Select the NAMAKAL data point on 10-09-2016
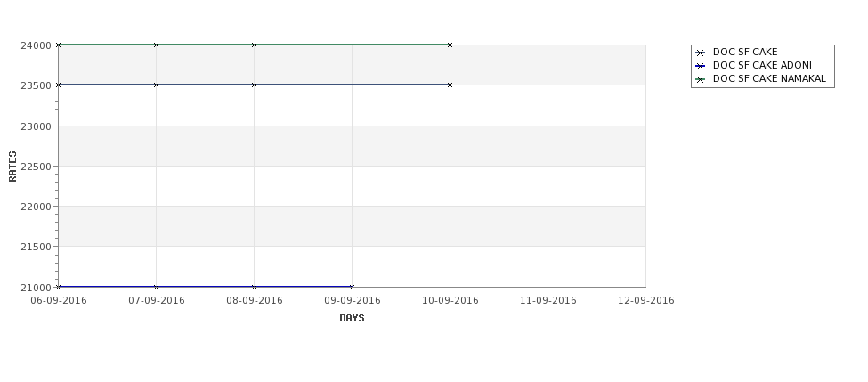868x382 pixels. click(450, 45)
